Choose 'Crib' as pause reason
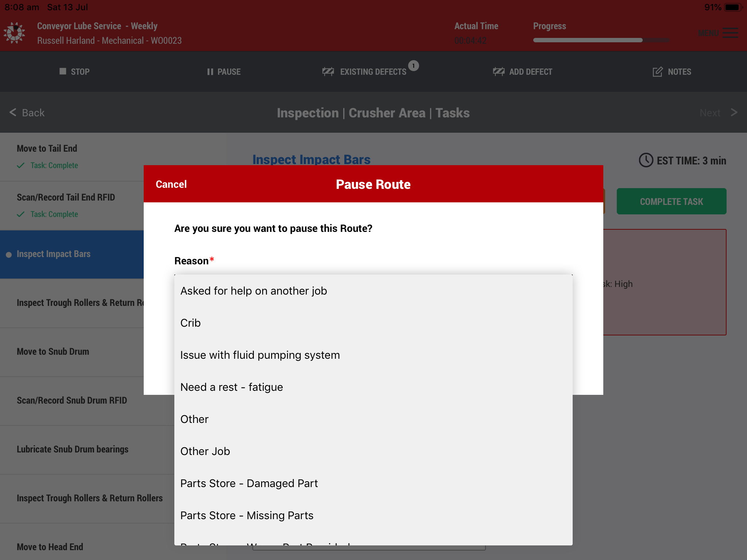Viewport: 747px width, 560px height. (x=190, y=323)
